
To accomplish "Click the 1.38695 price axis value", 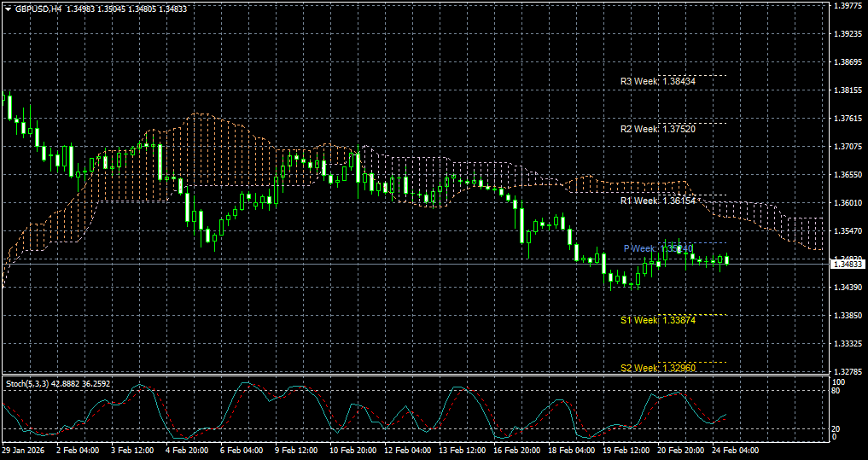I will pyautogui.click(x=848, y=62).
